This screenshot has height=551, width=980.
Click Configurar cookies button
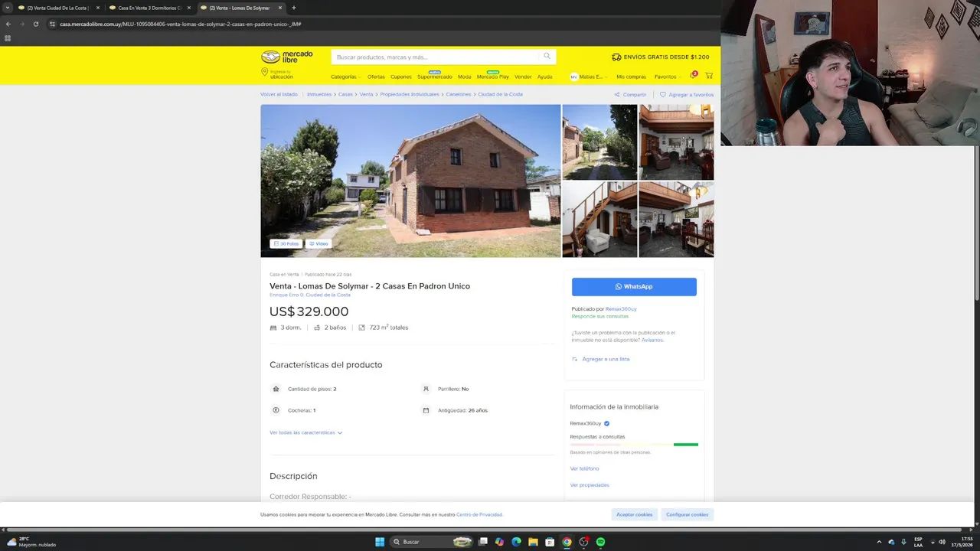687,514
